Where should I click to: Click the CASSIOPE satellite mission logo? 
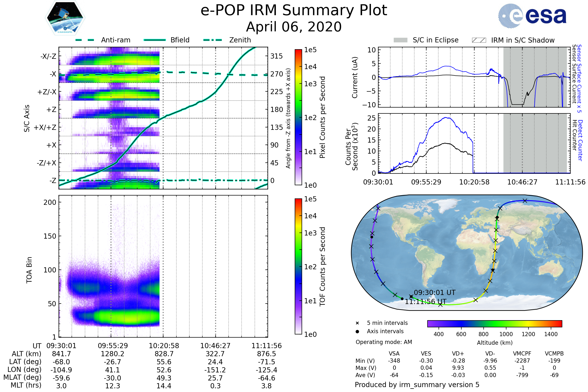click(65, 18)
